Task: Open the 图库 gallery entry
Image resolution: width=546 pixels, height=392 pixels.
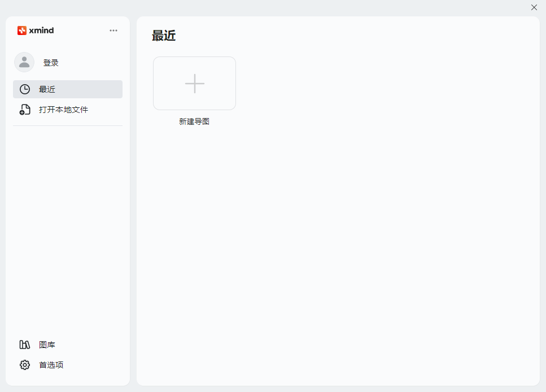Action: (47, 345)
